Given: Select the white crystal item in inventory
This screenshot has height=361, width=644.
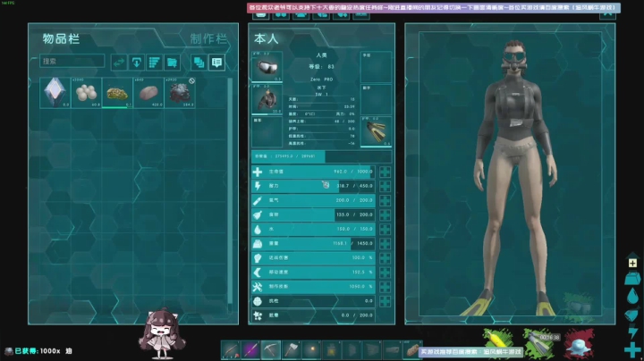Looking at the screenshot, I should (55, 93).
